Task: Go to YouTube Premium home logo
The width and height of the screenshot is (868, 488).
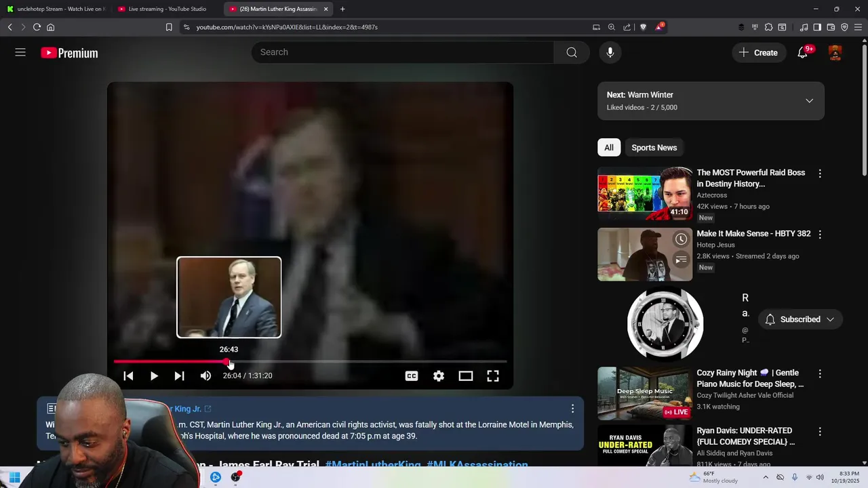Action: pyautogui.click(x=69, y=53)
